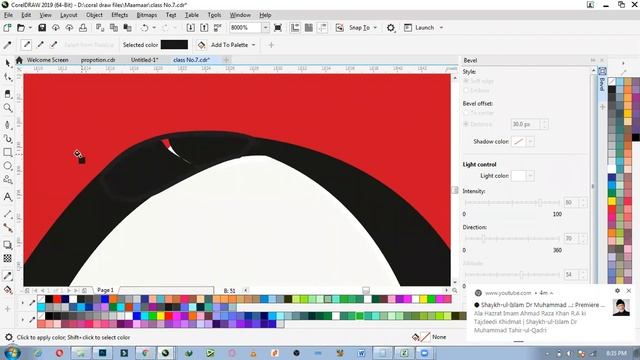Screen dimensions: 640x360
Task: Click the Undo arrow icon
Action: point(144,28)
